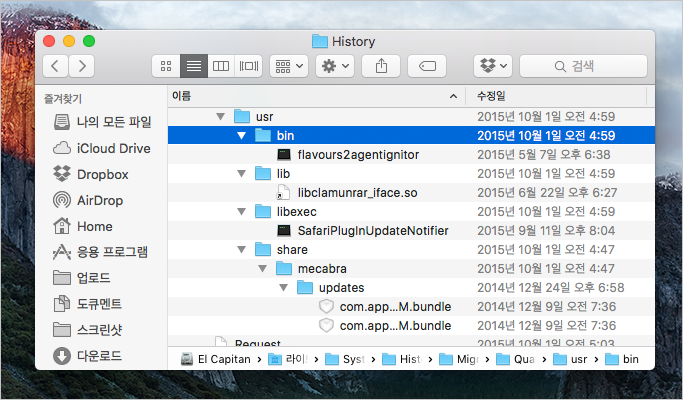Collapse the mecabra folder
Screen dimensions: 683x400
[x=263, y=269]
